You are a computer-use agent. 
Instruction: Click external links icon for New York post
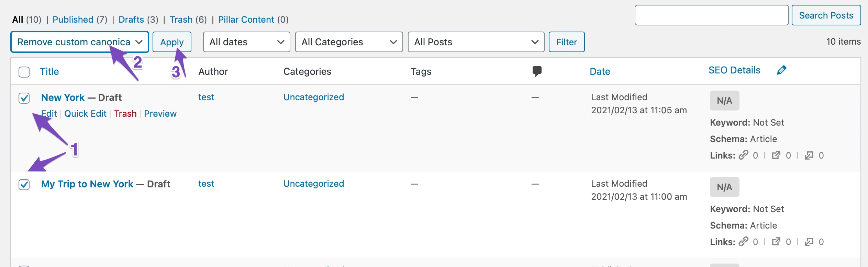(x=776, y=155)
